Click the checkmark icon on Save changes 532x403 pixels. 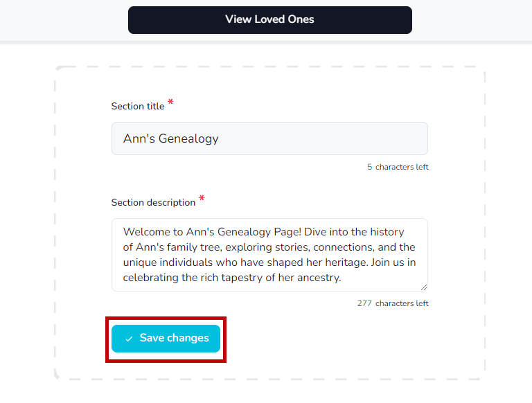pos(129,339)
